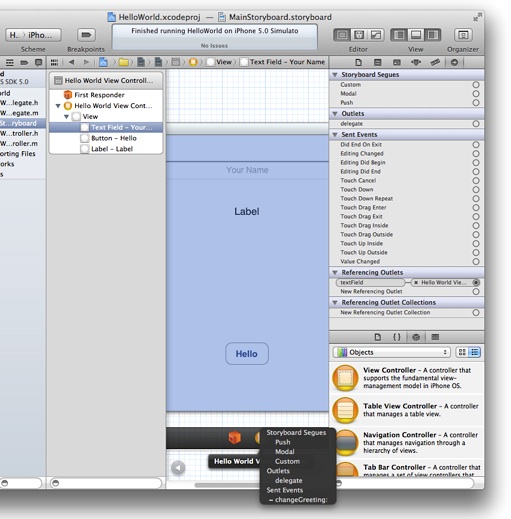
Task: Choose Push in the segues popup
Action: 283,442
